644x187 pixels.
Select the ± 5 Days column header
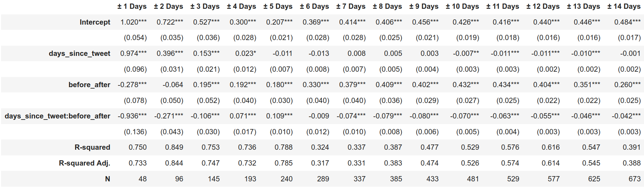point(278,6)
